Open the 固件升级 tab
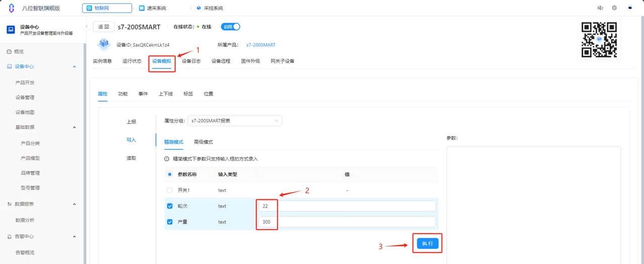The height and width of the screenshot is (264, 644). (x=251, y=61)
